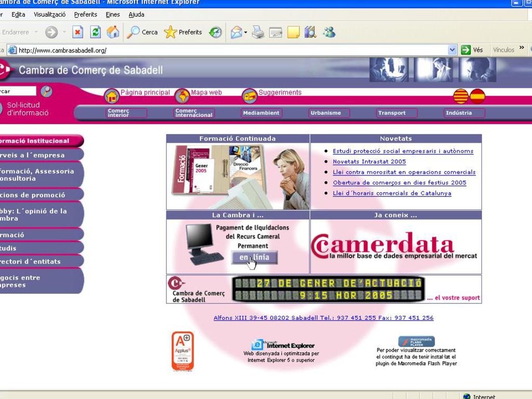Click the Internet Explorer logo badge
Screen dimensions: 532x399
tap(283, 344)
